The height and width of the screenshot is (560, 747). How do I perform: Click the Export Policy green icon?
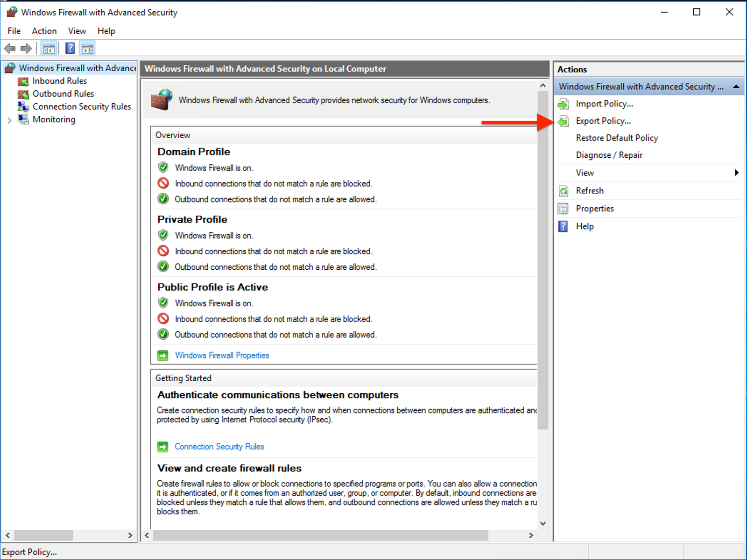[x=564, y=120]
